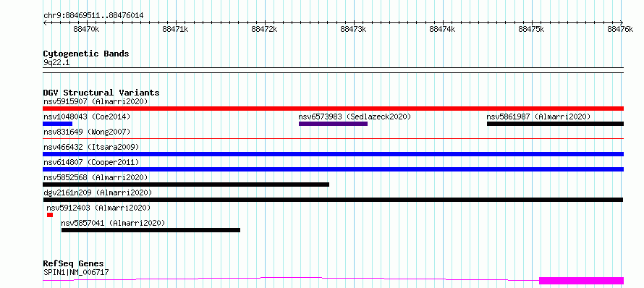
Task: Click the red nsv5915907 variant bar
Action: (x=333, y=109)
